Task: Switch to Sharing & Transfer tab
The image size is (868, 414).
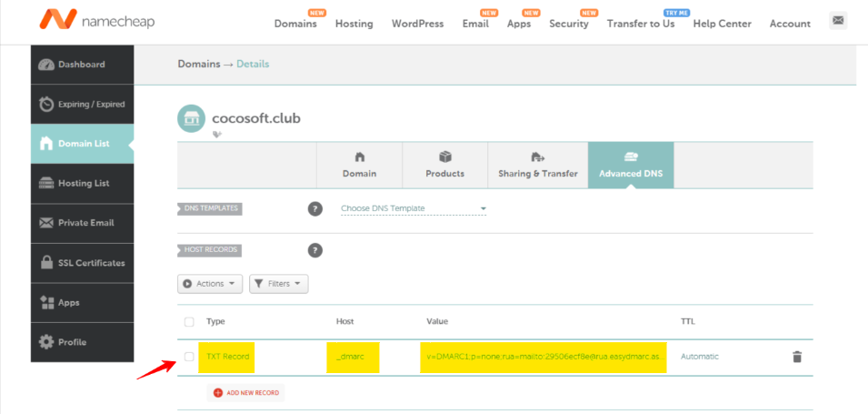Action: (x=538, y=166)
